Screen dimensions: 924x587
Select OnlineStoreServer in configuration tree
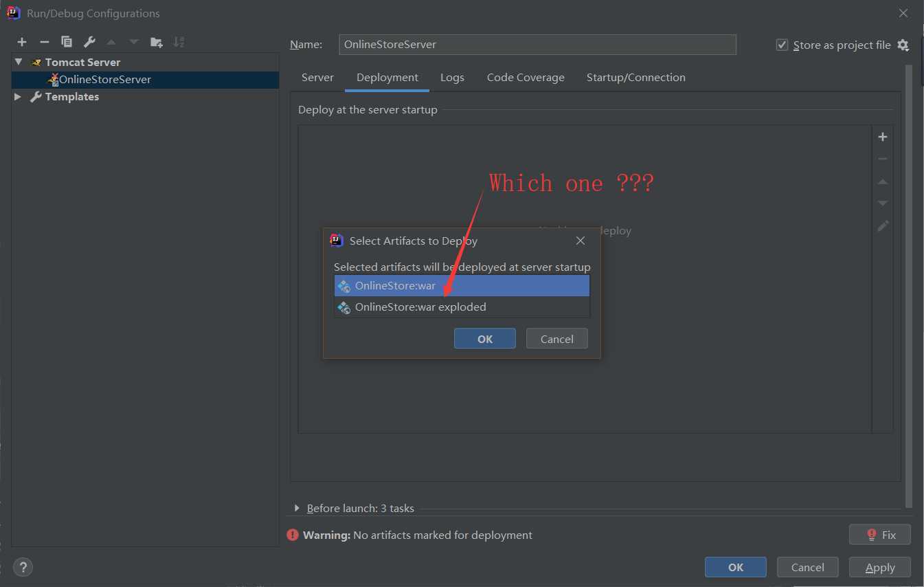145,79
